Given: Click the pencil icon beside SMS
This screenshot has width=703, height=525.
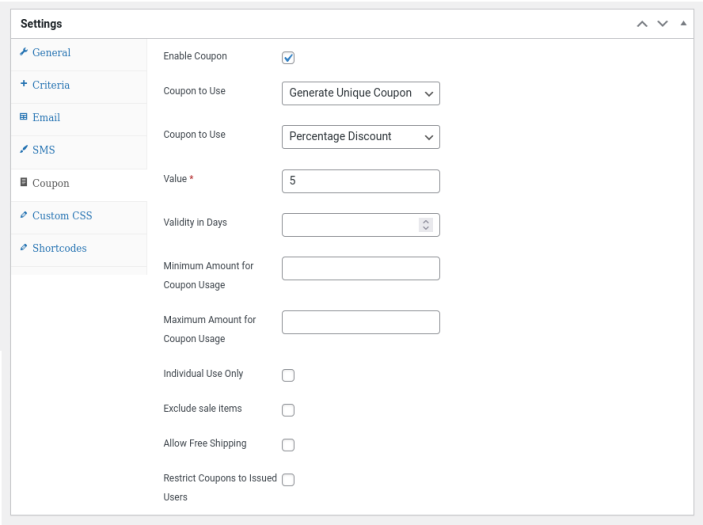Looking at the screenshot, I should coord(24,150).
